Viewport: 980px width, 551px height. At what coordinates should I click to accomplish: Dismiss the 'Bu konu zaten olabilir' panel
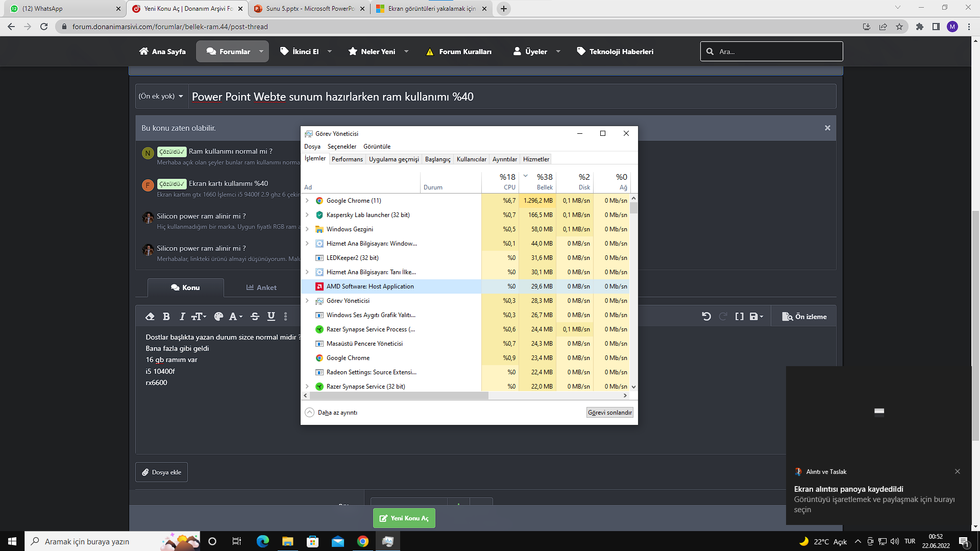[827, 128]
